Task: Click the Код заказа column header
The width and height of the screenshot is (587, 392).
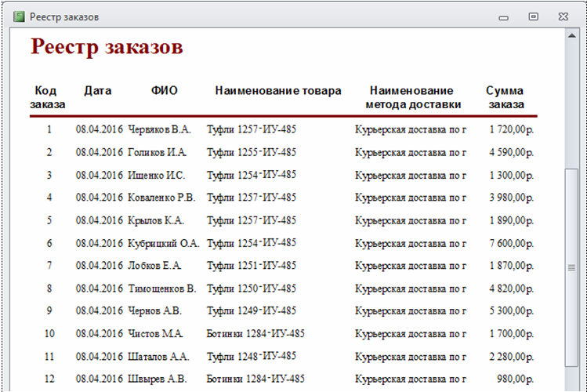Action: coord(48,97)
